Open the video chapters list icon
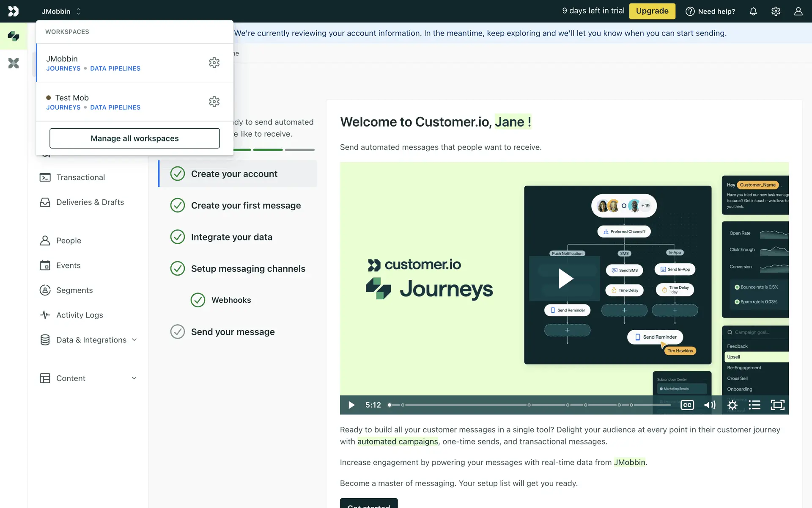 tap(754, 405)
